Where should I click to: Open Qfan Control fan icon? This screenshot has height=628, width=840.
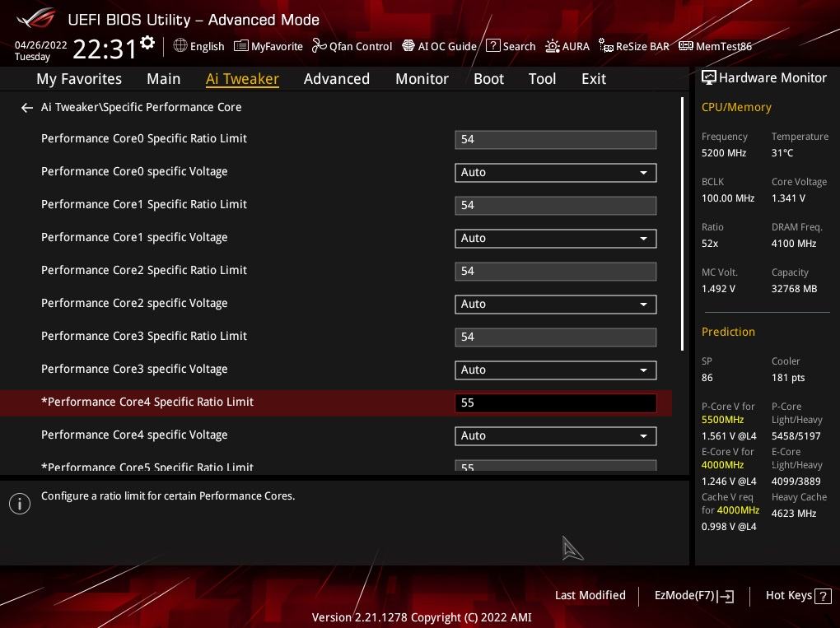(320, 46)
